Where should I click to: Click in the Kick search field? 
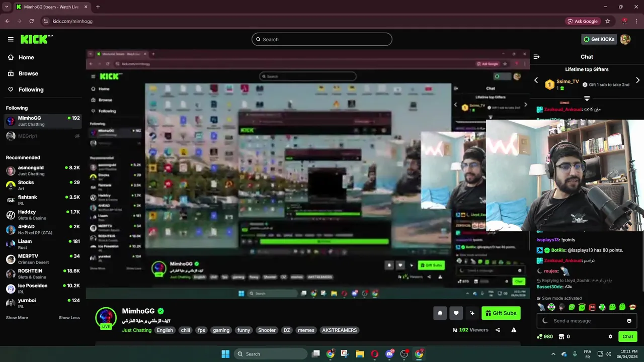point(322,39)
